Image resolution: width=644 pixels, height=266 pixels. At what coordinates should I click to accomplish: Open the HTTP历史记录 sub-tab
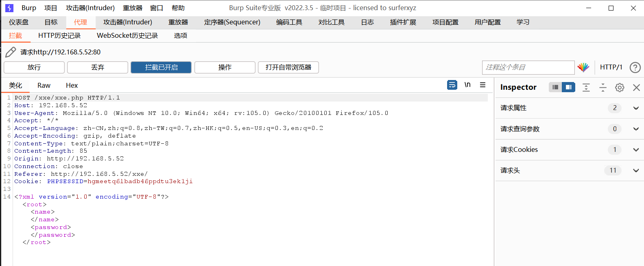pyautogui.click(x=59, y=36)
